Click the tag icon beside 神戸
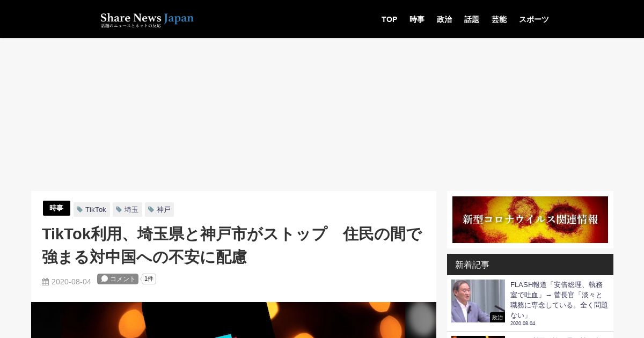 click(x=151, y=210)
